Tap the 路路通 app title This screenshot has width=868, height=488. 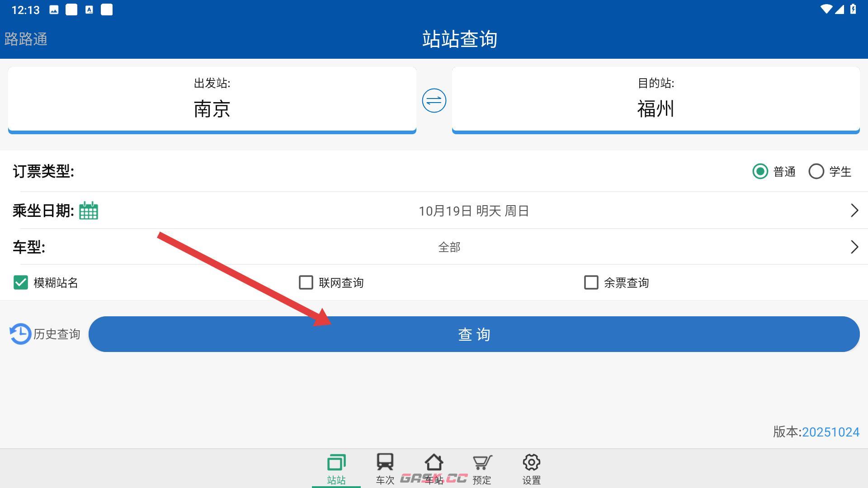click(26, 39)
